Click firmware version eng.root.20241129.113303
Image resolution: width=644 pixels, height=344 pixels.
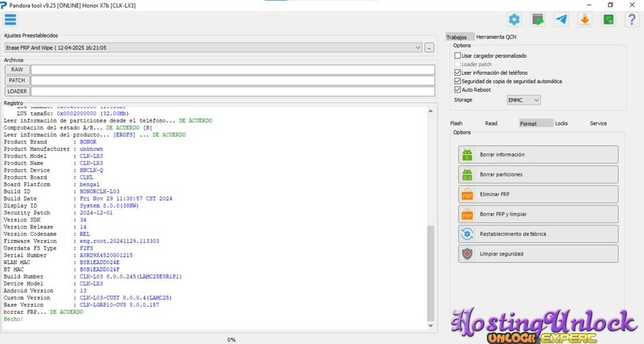pos(119,241)
